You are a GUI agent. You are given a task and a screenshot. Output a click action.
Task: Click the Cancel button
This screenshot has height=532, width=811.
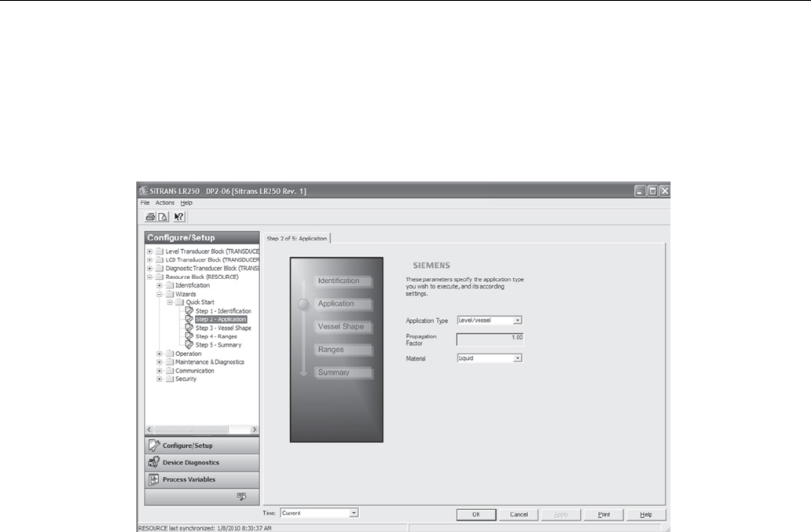pyautogui.click(x=519, y=515)
